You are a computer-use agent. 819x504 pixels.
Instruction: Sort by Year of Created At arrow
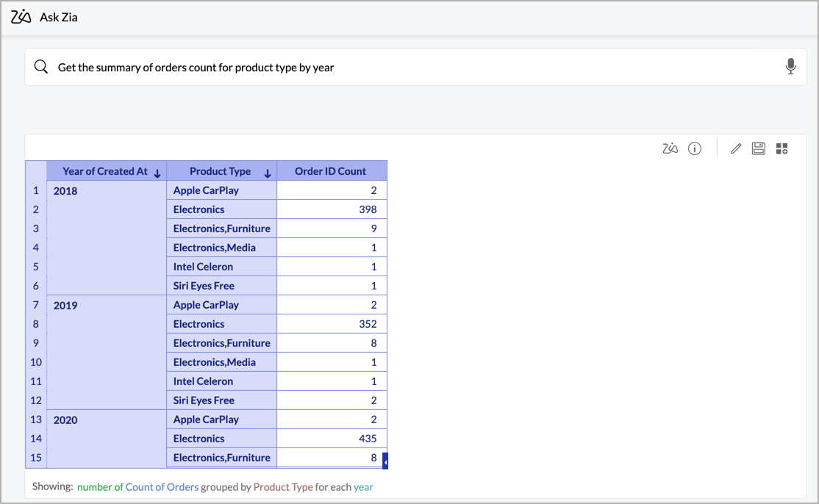(x=157, y=173)
